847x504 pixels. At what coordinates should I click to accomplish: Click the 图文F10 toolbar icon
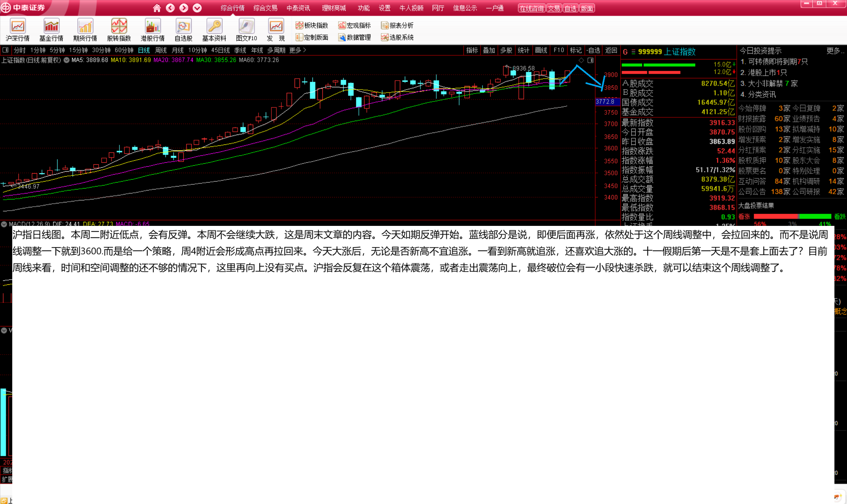(246, 26)
